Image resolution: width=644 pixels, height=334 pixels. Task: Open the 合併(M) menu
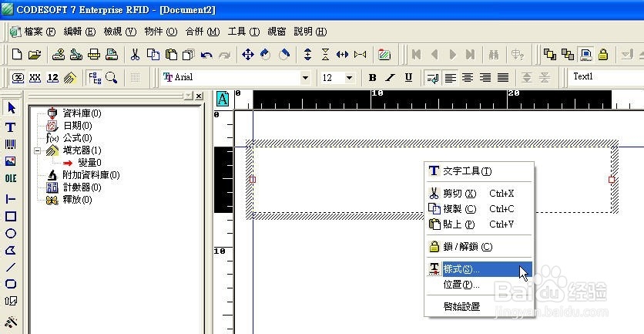click(203, 32)
